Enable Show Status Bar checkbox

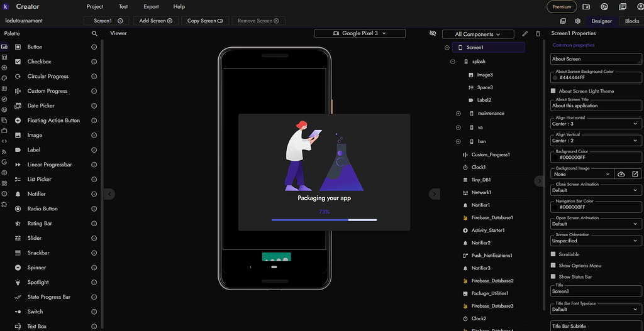(553, 276)
